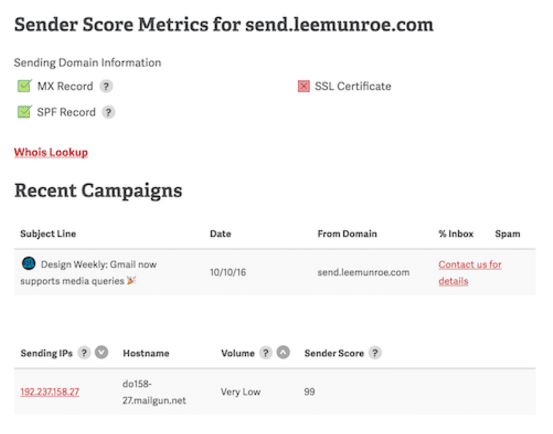Open the Sending IPs help tooltip icon
The width and height of the screenshot is (553, 434).
84,353
